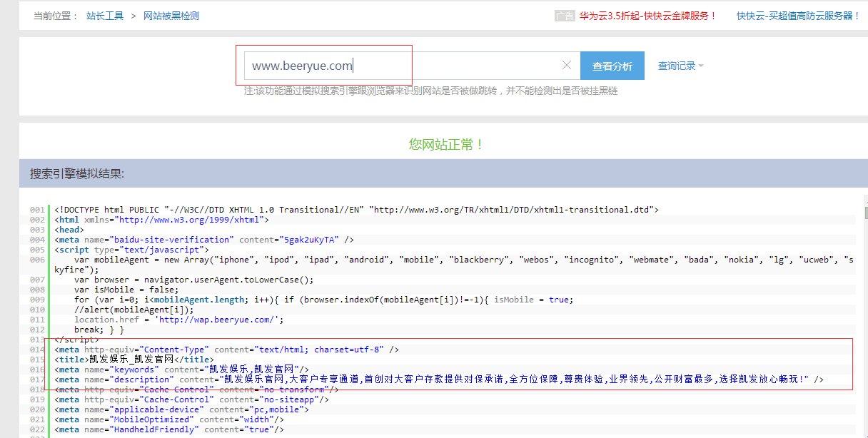Clear the URL field with the X icon

[567, 66]
